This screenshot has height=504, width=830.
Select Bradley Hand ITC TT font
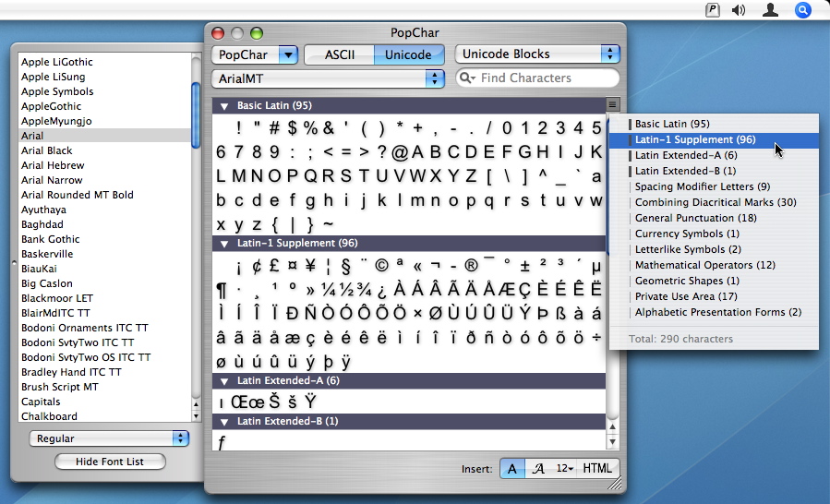click(x=104, y=372)
